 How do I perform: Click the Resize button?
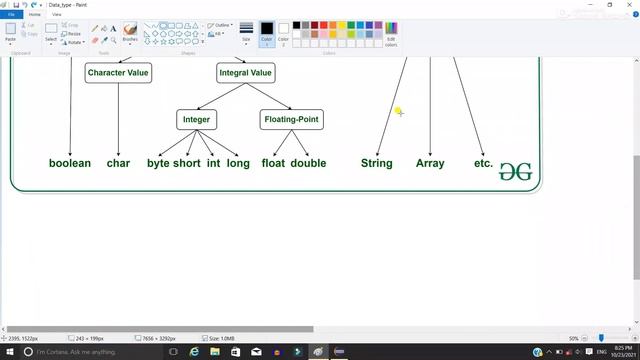coord(71,34)
